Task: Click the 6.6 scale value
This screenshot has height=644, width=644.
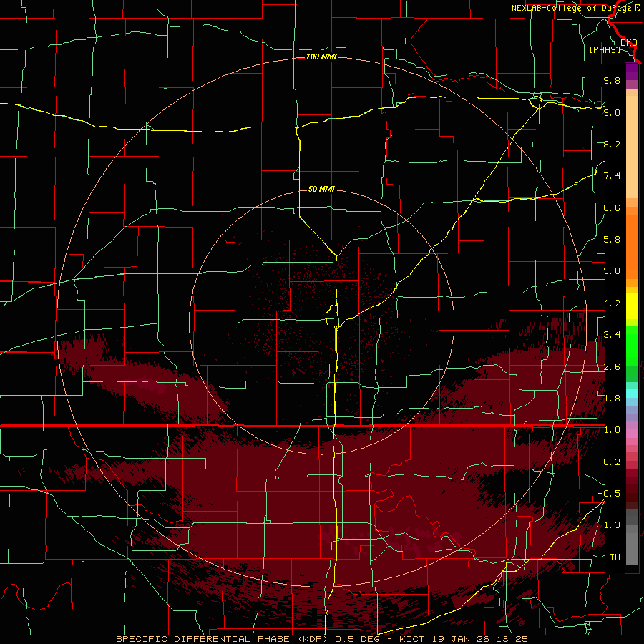Action: (x=612, y=208)
